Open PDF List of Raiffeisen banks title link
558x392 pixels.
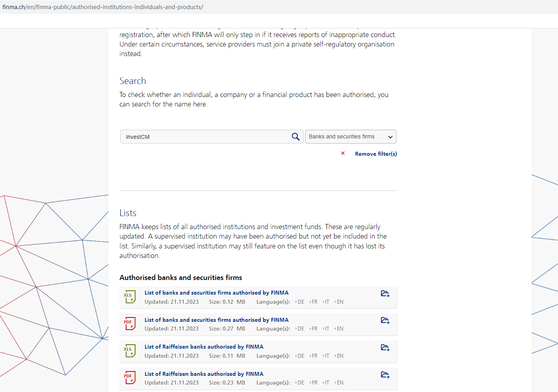click(203, 374)
